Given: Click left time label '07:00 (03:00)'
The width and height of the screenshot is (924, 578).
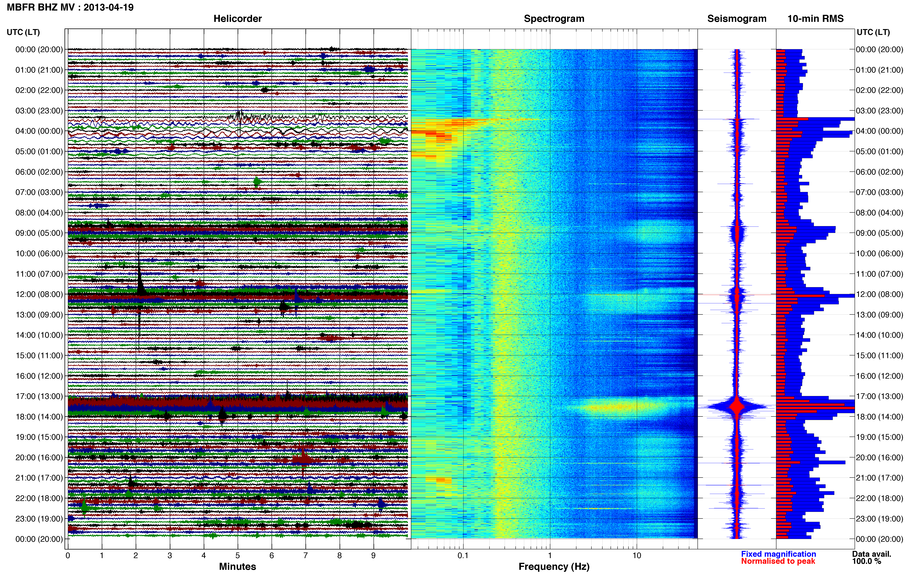Looking at the screenshot, I should 39,192.
